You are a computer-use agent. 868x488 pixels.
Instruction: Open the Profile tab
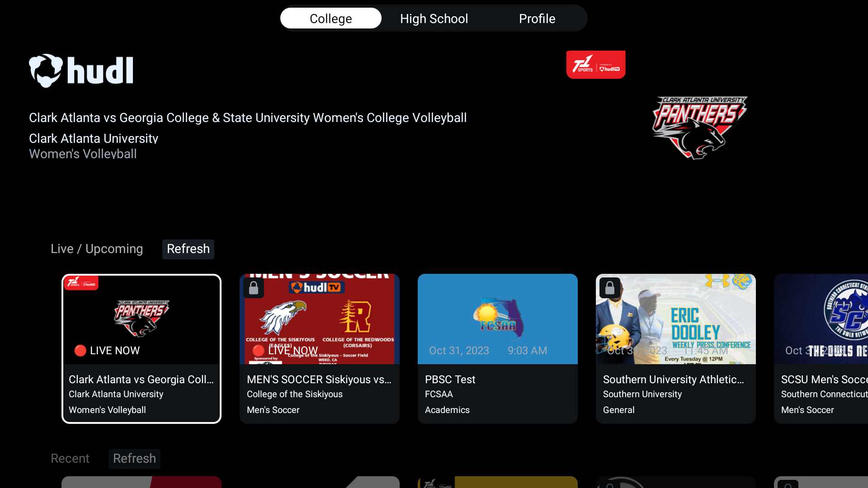(x=537, y=19)
